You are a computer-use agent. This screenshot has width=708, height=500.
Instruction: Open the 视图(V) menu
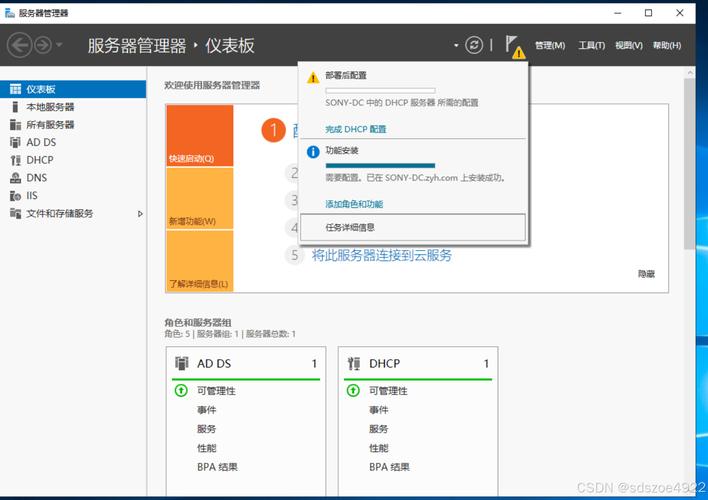pyautogui.click(x=629, y=45)
